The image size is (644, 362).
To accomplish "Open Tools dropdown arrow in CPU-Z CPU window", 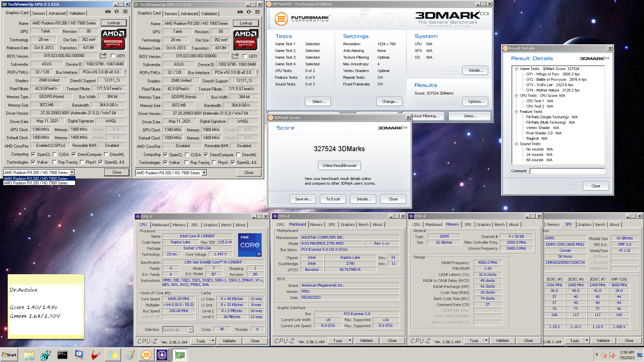I will coord(213,341).
